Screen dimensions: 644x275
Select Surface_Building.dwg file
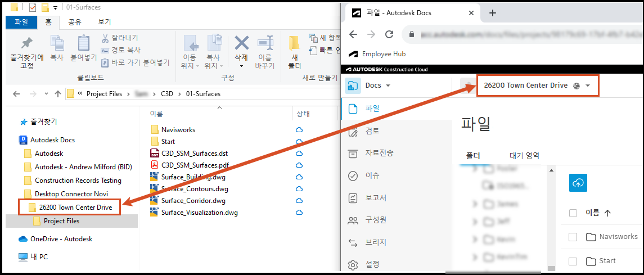tap(188, 177)
